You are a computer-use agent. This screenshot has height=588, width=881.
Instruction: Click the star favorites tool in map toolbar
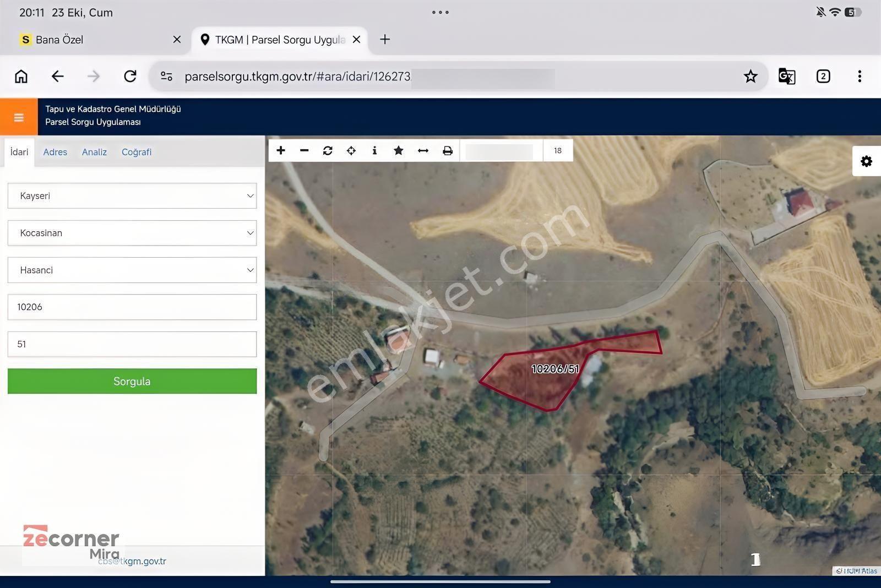click(399, 150)
